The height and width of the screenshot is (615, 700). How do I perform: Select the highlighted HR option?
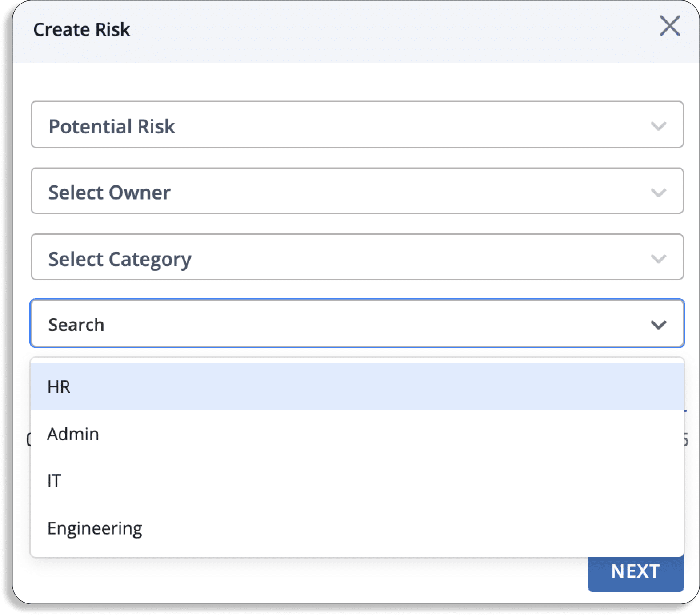[x=357, y=386]
